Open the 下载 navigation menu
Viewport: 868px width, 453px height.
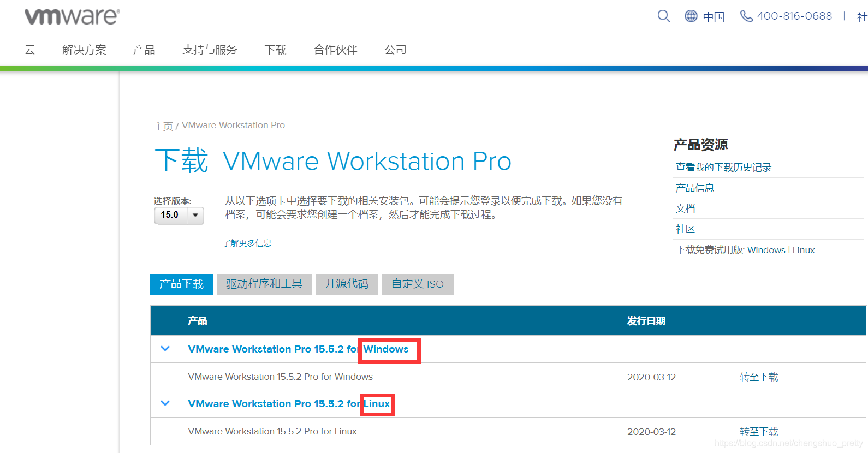[276, 50]
